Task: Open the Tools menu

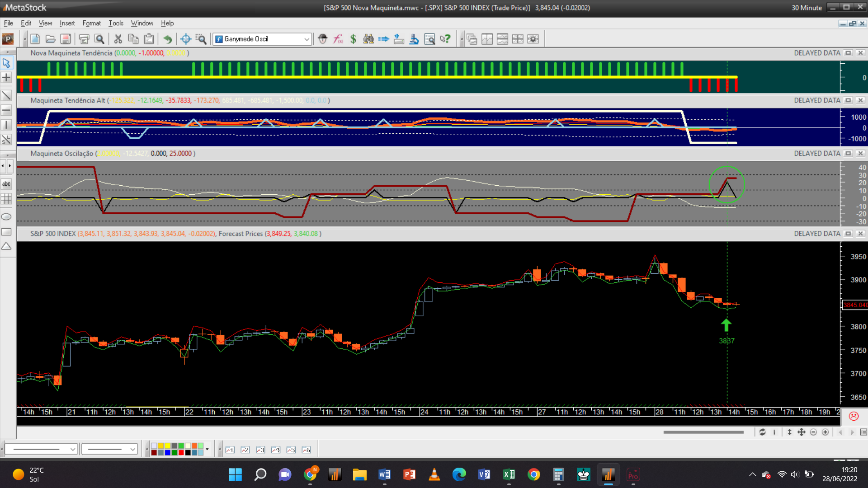Action: tap(116, 23)
